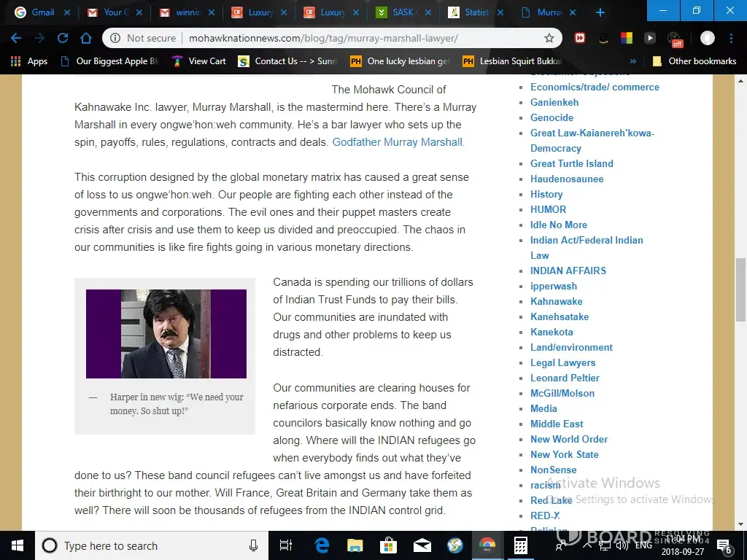747x560 pixels.
Task: Open a new tab with plus icon
Action: pos(600,12)
